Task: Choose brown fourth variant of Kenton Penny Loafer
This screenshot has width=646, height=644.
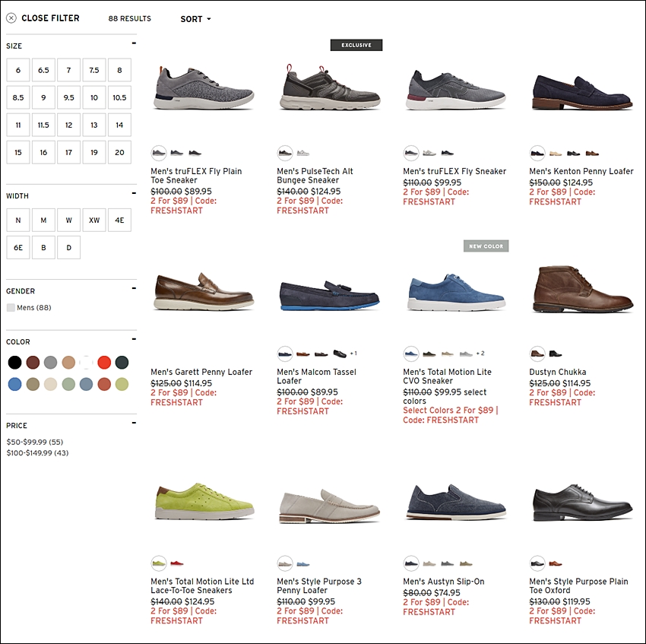Action: tap(592, 154)
